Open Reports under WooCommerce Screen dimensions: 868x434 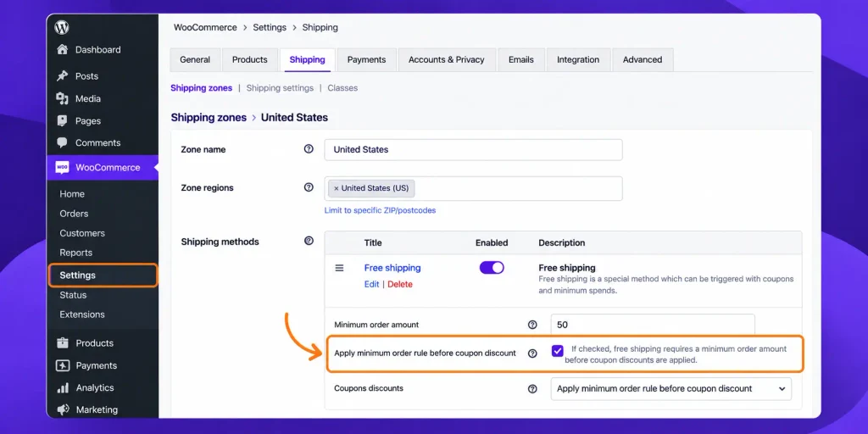point(75,253)
